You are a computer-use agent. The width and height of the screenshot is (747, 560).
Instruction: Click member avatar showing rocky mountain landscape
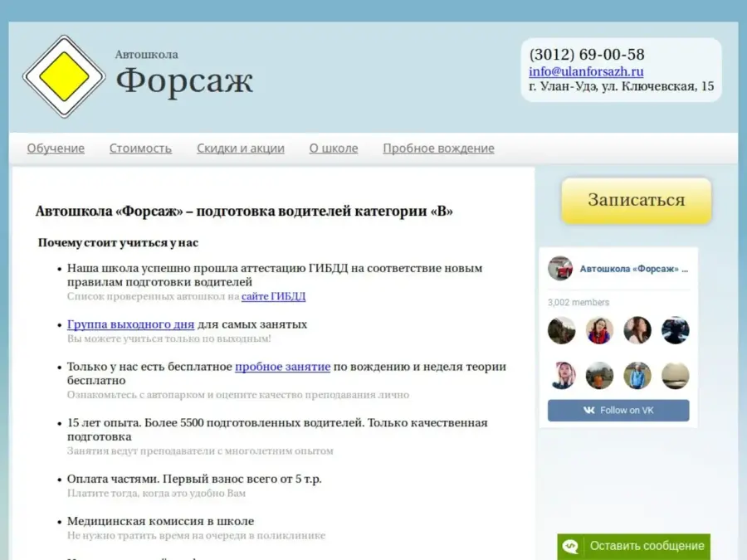coord(562,330)
